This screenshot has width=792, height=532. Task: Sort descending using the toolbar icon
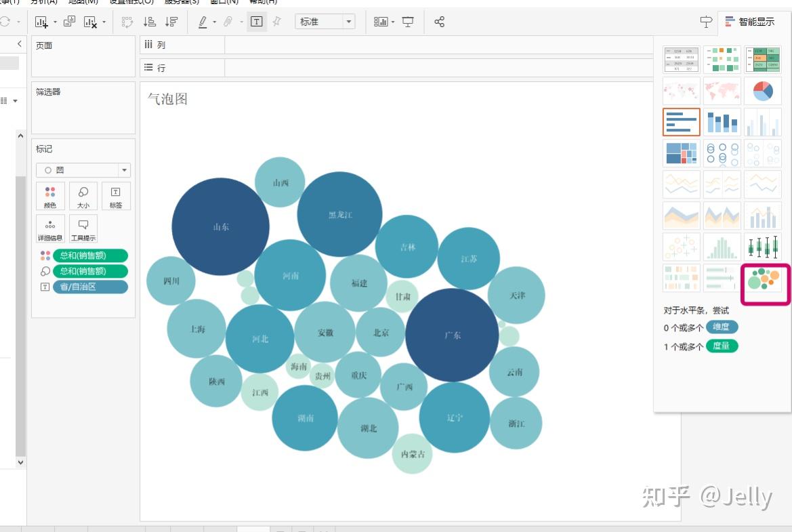171,22
